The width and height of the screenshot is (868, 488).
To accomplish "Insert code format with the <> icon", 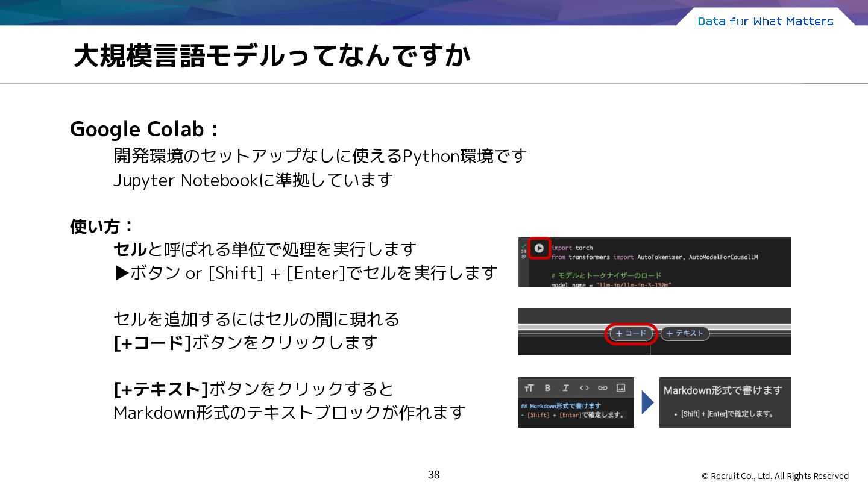I will coord(584,388).
